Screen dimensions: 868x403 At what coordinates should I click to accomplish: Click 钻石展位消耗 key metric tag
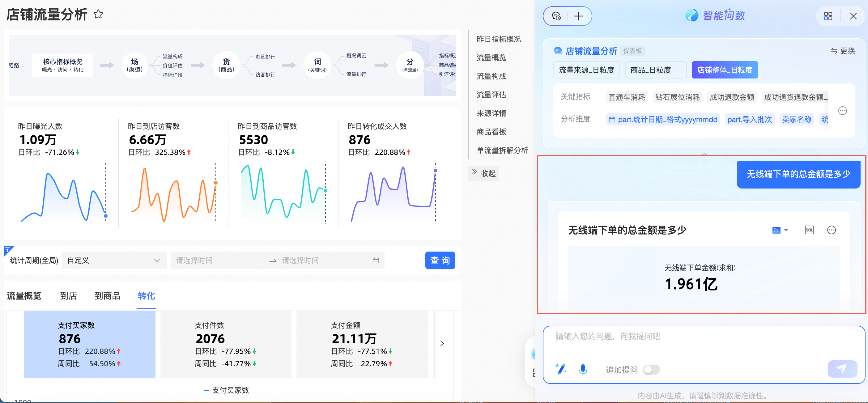pyautogui.click(x=677, y=97)
